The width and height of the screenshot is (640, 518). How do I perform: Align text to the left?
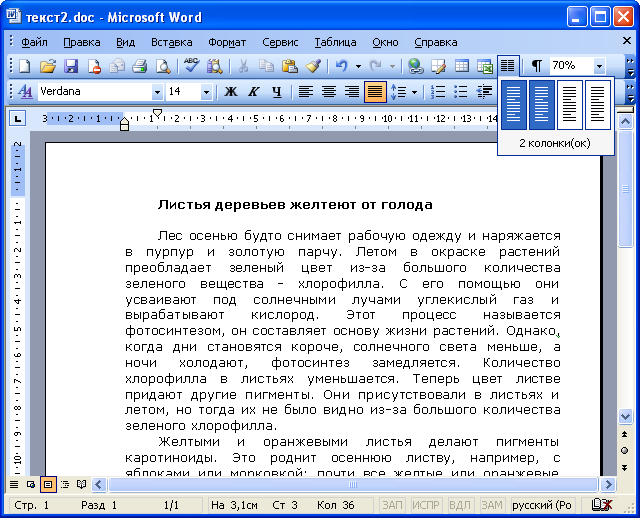(305, 91)
